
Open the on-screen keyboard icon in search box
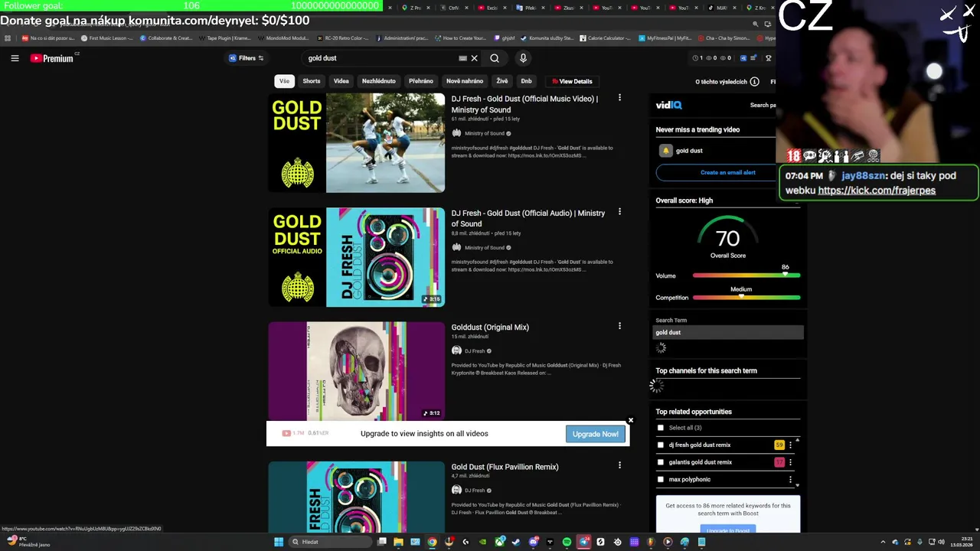pos(462,58)
